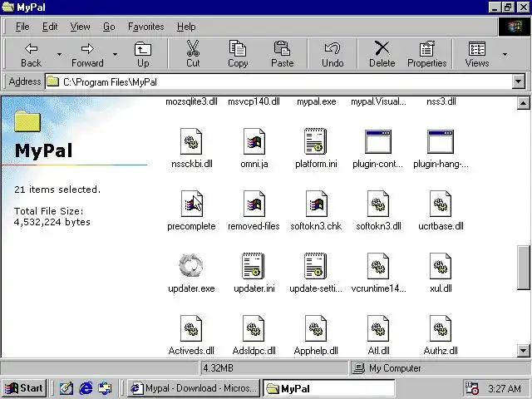Click the scroll down arrow of file list

[x=523, y=350]
